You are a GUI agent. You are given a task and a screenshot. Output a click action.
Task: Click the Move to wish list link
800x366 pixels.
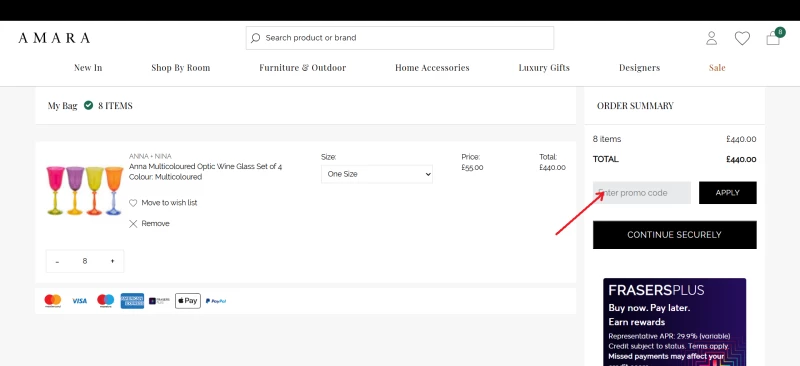click(x=169, y=203)
